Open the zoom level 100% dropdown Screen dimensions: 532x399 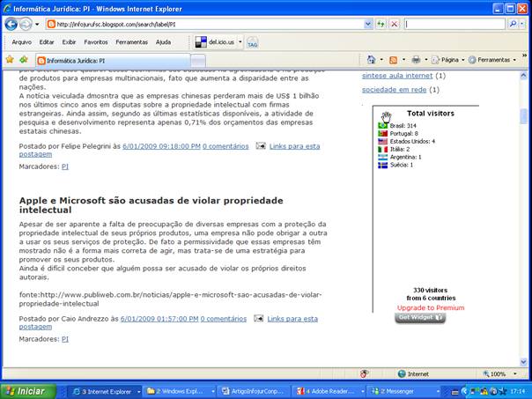pos(500,373)
